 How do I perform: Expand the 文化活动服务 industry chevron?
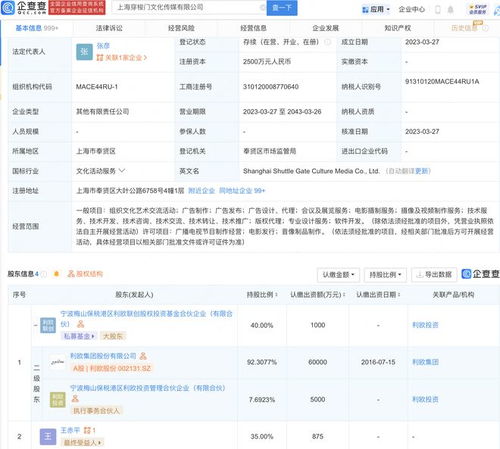[x=122, y=171]
